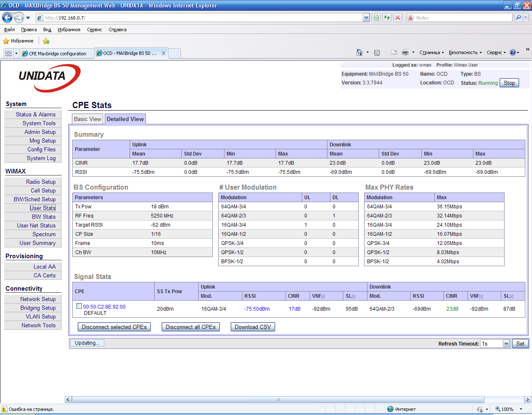
Task: Click the Disconnect all CPEs button
Action: point(190,327)
